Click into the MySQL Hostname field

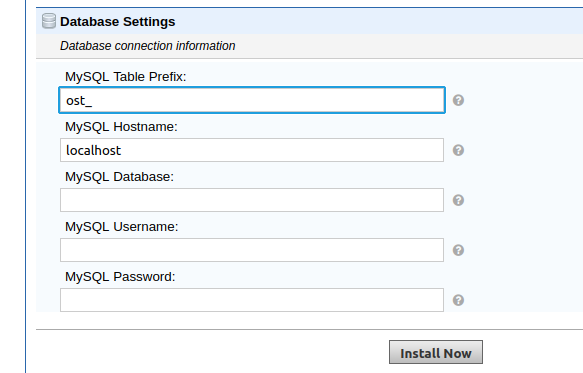(x=252, y=150)
